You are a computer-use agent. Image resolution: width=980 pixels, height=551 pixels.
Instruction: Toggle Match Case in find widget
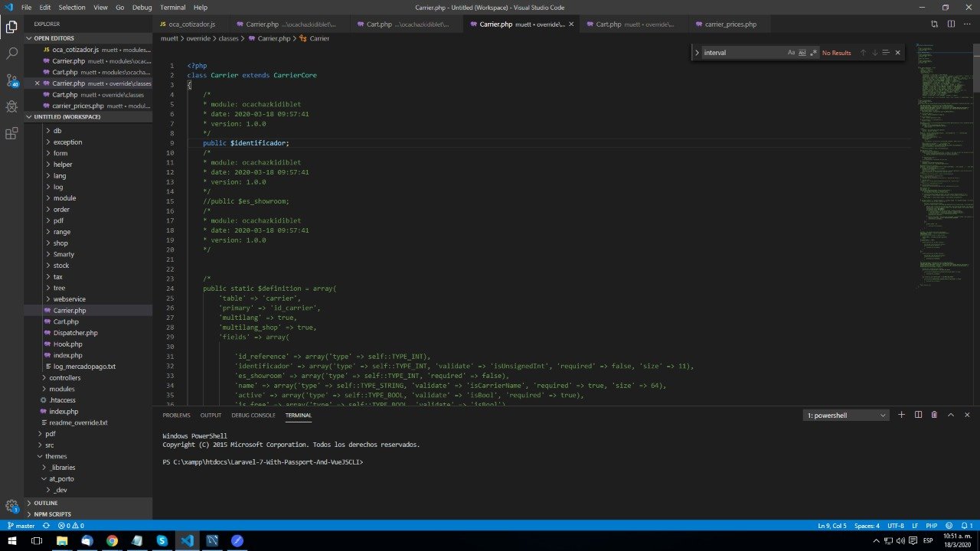pos(791,53)
